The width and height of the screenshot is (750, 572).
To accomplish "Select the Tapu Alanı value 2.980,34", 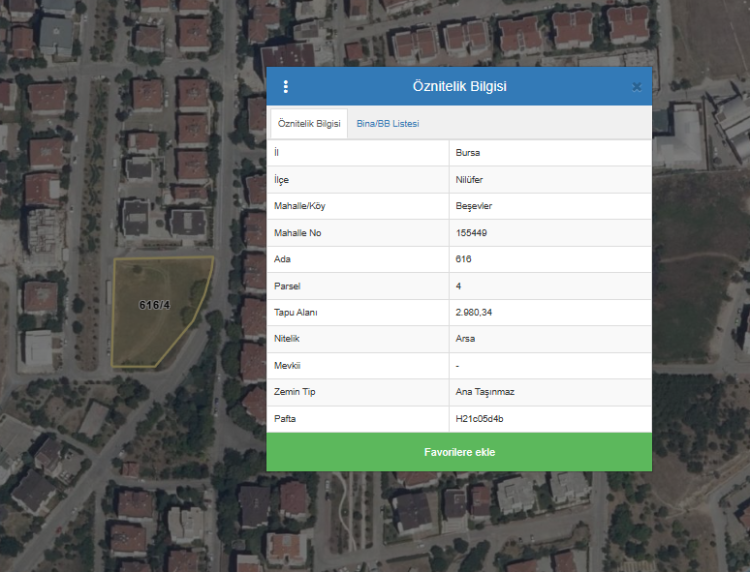I will (474, 312).
